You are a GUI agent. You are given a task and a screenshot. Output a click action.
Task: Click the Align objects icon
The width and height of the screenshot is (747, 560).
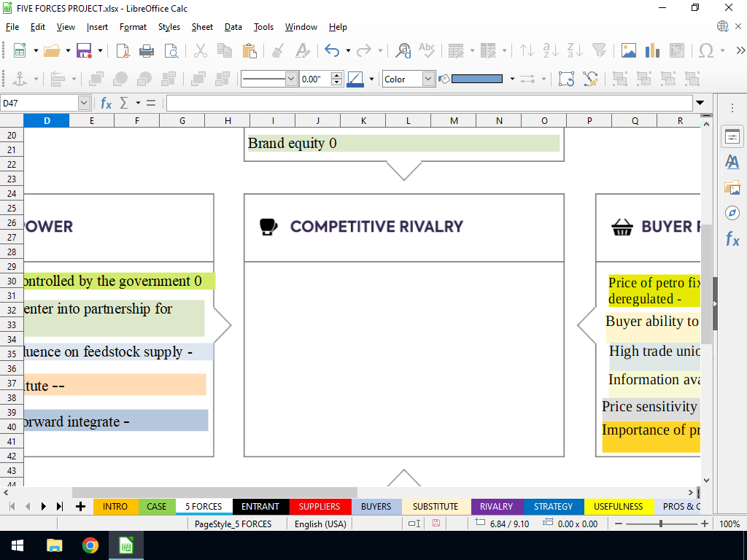coord(58,79)
